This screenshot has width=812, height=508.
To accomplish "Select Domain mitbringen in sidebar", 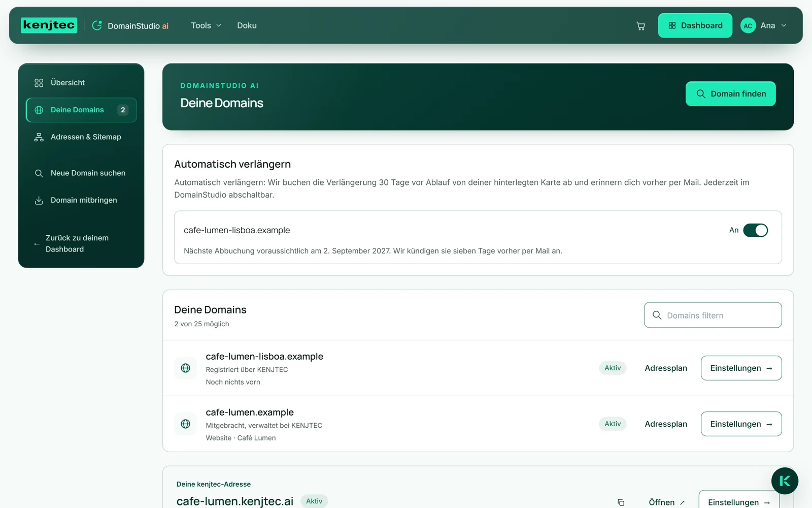I will click(81, 200).
